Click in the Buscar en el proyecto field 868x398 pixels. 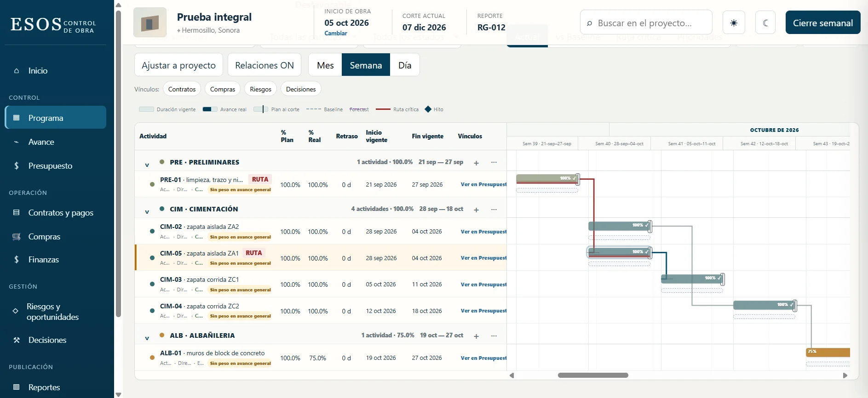point(646,23)
